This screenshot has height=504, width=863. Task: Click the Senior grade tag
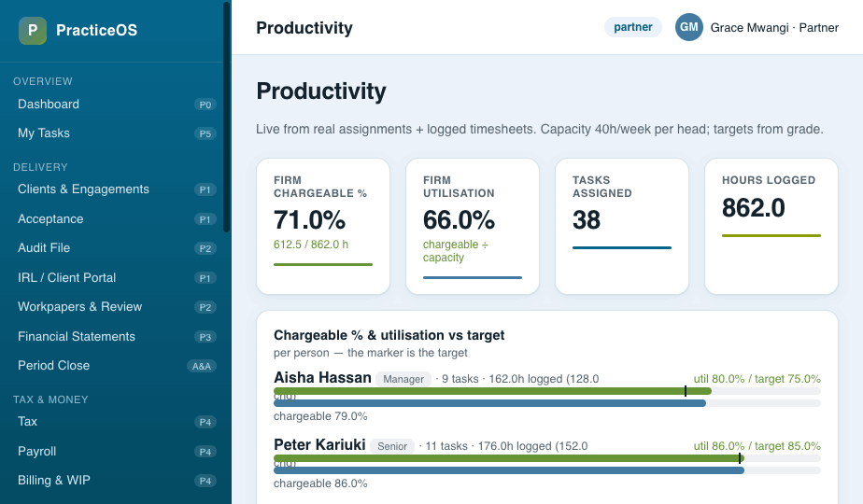392,446
